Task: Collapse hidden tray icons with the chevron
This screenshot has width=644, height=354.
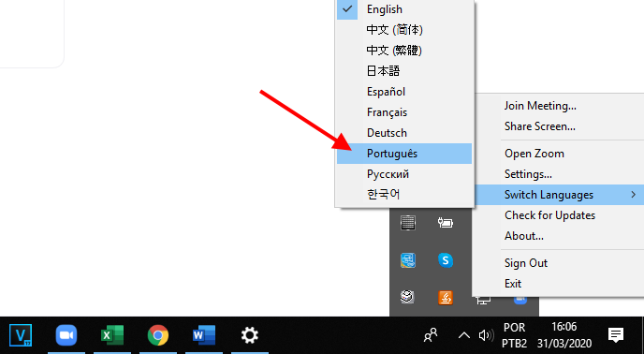Action: 463,335
